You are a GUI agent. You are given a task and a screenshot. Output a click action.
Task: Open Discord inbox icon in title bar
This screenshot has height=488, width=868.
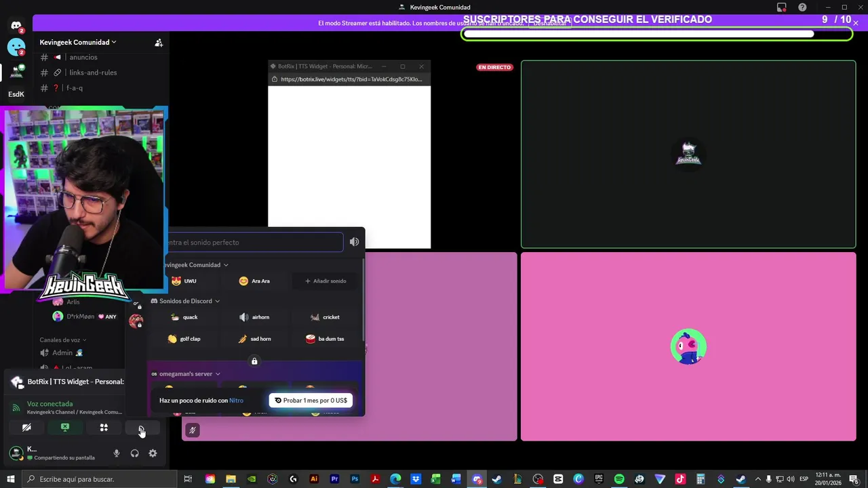pyautogui.click(x=782, y=7)
